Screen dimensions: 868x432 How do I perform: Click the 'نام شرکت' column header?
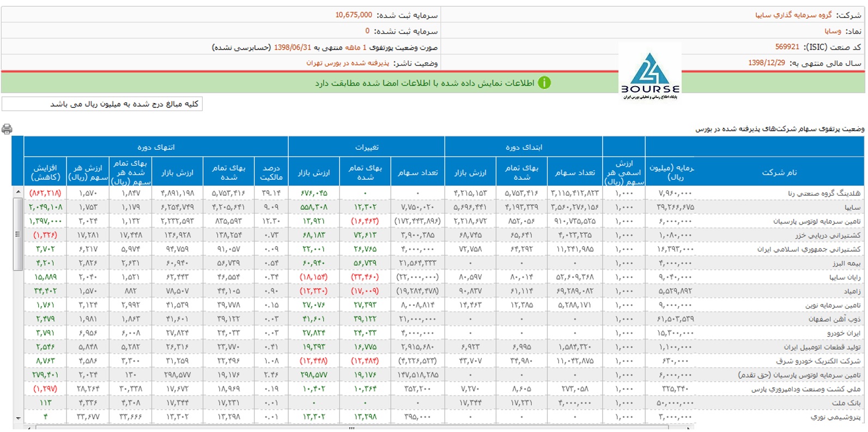coord(779,172)
